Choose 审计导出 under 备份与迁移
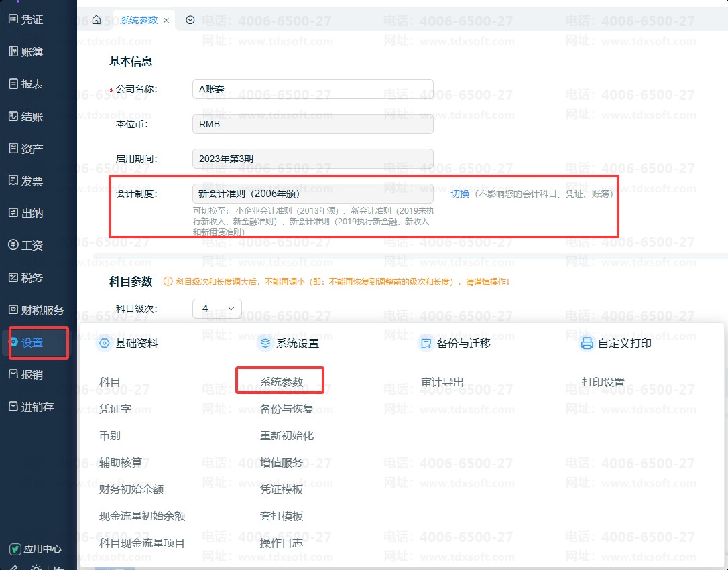The image size is (728, 570). pyautogui.click(x=442, y=382)
